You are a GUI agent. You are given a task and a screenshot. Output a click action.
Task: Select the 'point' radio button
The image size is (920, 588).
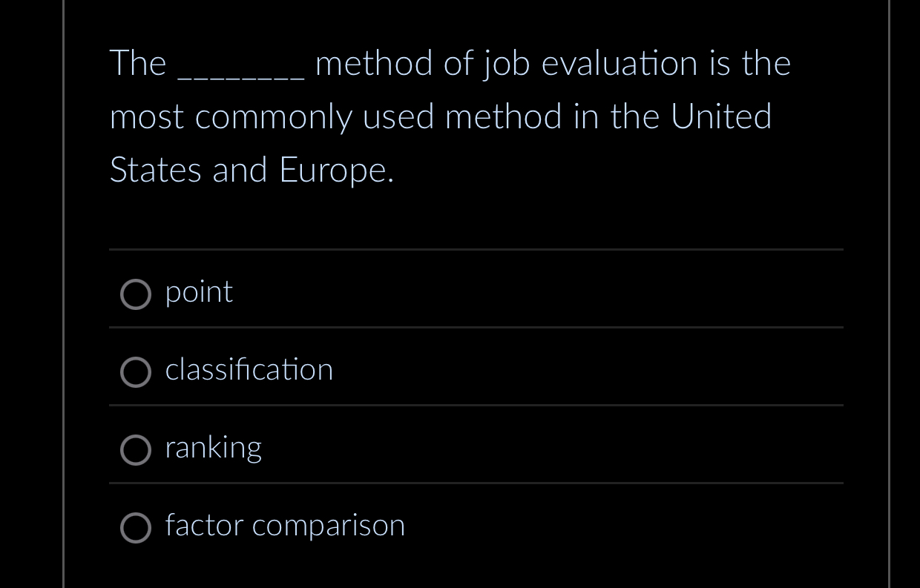[x=136, y=294]
